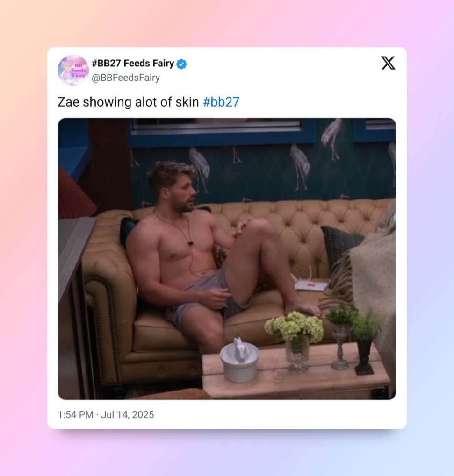The height and width of the screenshot is (476, 454).
Task: Click the Jul 14, 2025 date
Action: click(x=127, y=415)
